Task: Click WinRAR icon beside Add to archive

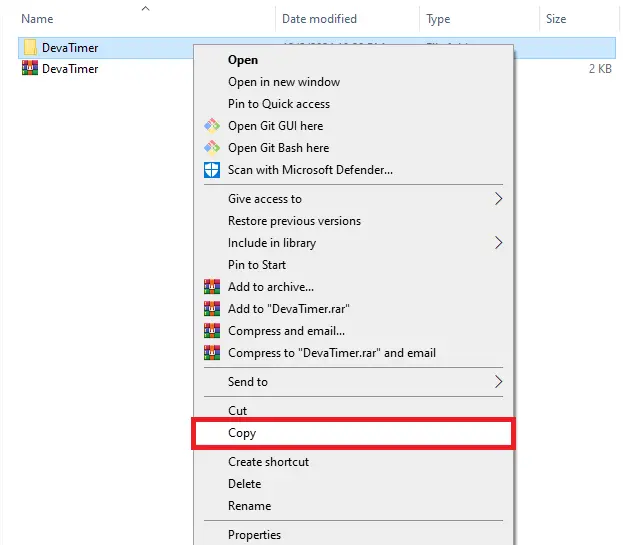Action: click(x=211, y=287)
